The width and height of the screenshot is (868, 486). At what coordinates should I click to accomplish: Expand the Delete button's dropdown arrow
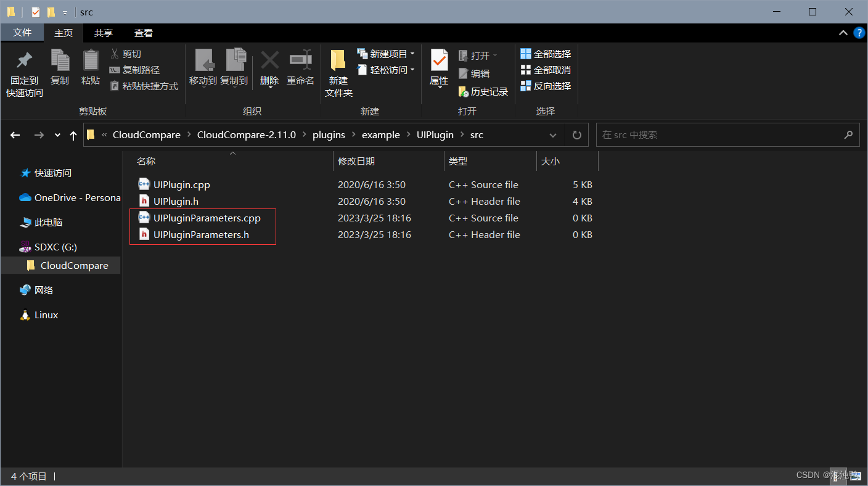[x=269, y=88]
